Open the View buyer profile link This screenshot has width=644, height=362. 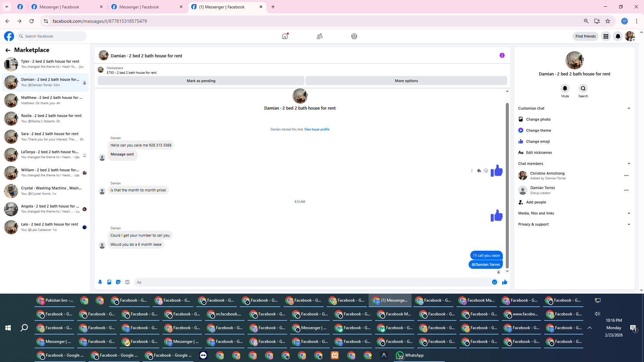click(x=316, y=129)
